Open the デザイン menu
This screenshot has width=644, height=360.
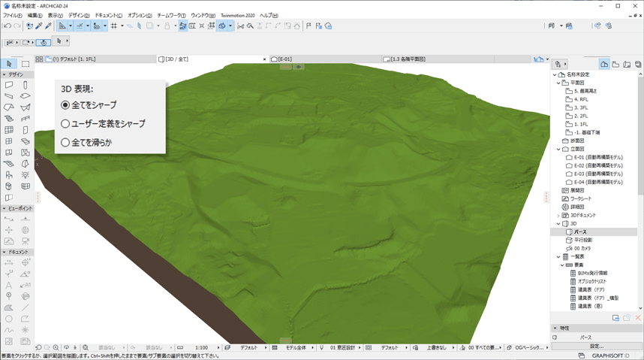click(x=78, y=15)
